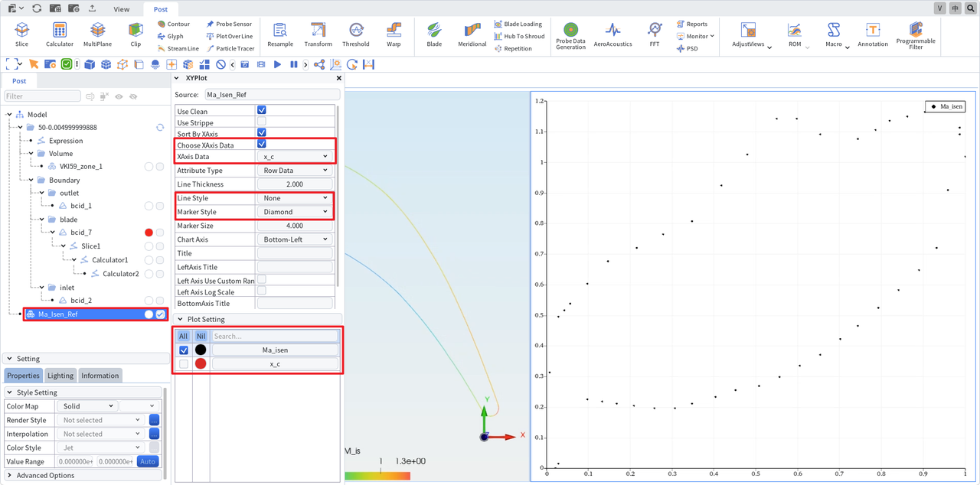This screenshot has width=980, height=485.
Task: Uncheck the Use Clean checkbox
Action: (262, 111)
